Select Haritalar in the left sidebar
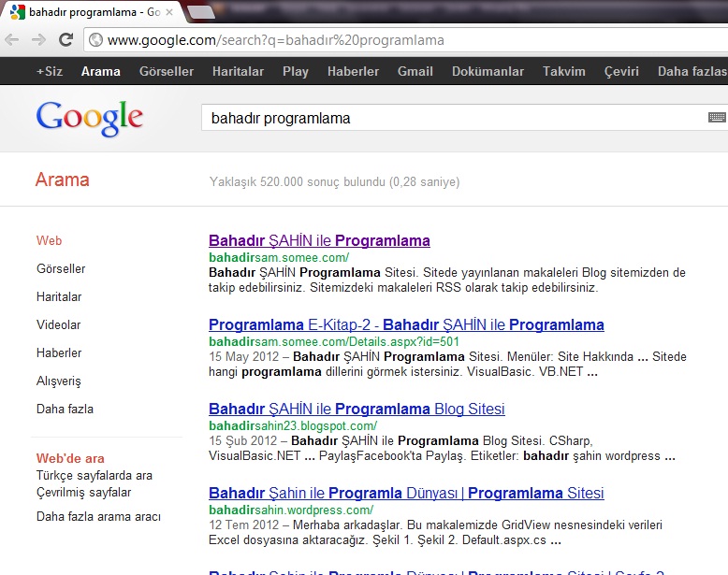728x575 pixels. 59,296
